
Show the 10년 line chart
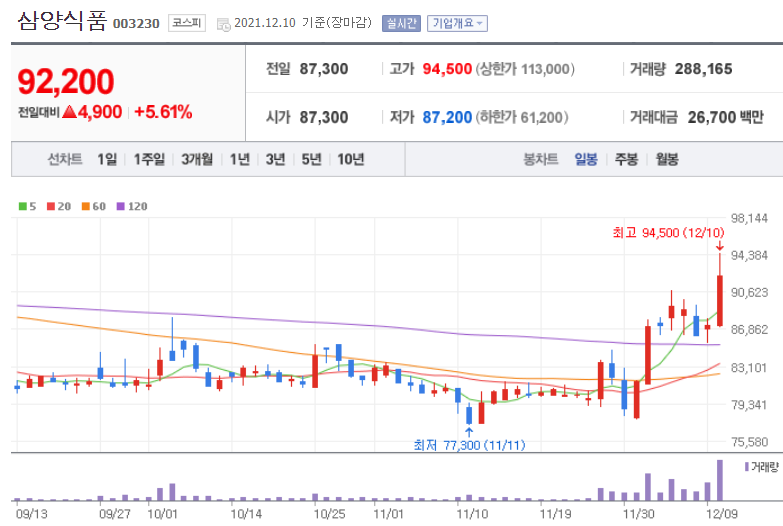click(351, 159)
